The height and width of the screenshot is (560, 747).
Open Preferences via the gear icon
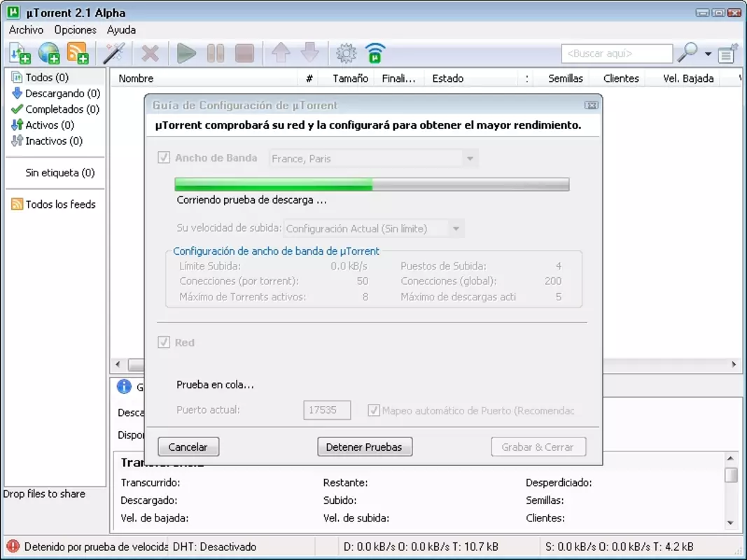point(347,53)
